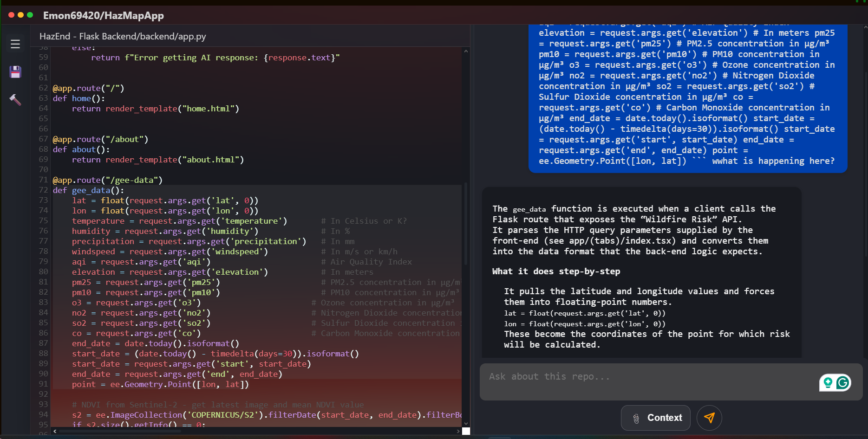Click the editor's horizontal scroll right arrow
The width and height of the screenshot is (868, 439).
458,431
